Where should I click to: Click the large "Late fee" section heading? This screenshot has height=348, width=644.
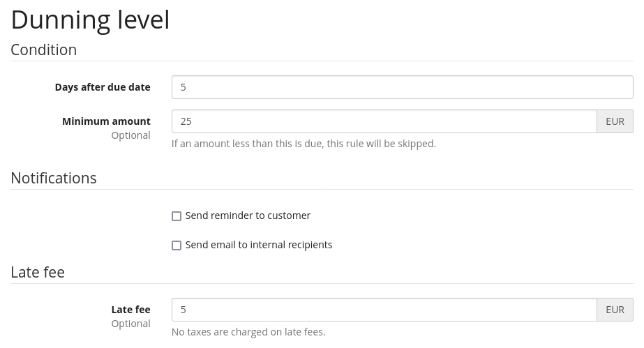pyautogui.click(x=38, y=273)
